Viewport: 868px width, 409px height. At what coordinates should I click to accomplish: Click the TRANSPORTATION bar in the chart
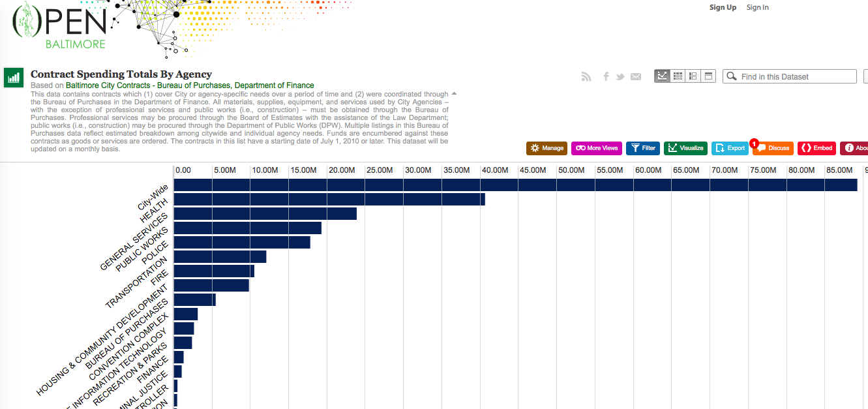[x=220, y=257]
